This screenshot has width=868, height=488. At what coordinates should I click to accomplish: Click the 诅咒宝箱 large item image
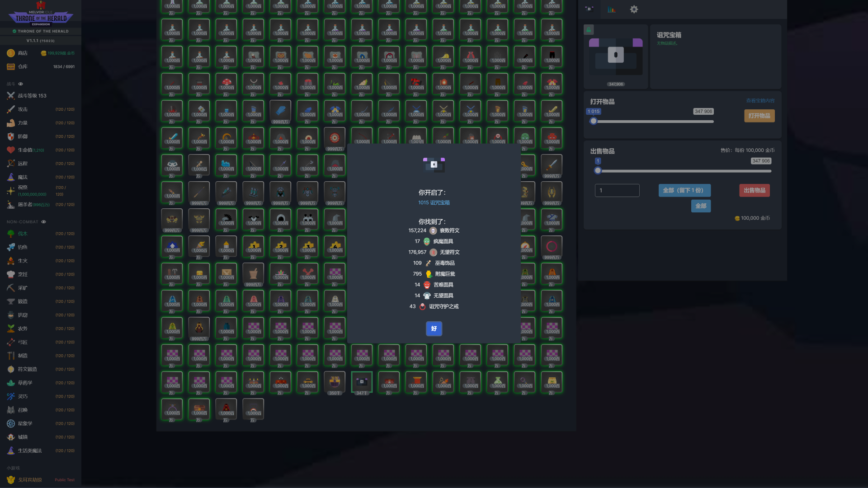coord(616,56)
